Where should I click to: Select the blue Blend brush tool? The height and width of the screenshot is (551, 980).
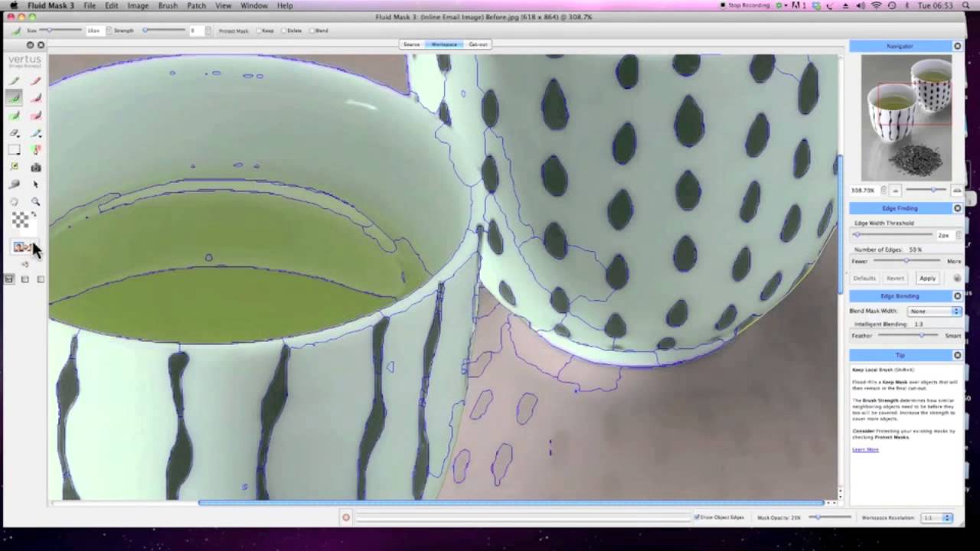coord(35,133)
